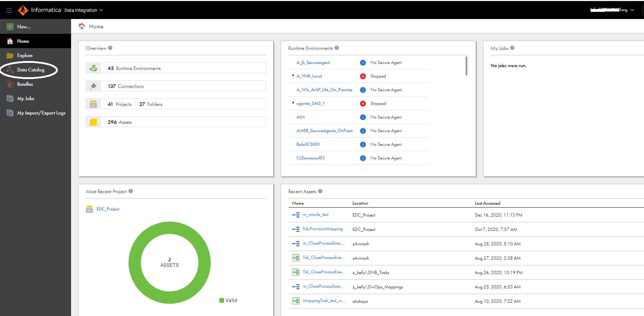Image resolution: width=644 pixels, height=316 pixels.
Task: Click the Projects drawer icon in Overview
Action: [x=93, y=104]
